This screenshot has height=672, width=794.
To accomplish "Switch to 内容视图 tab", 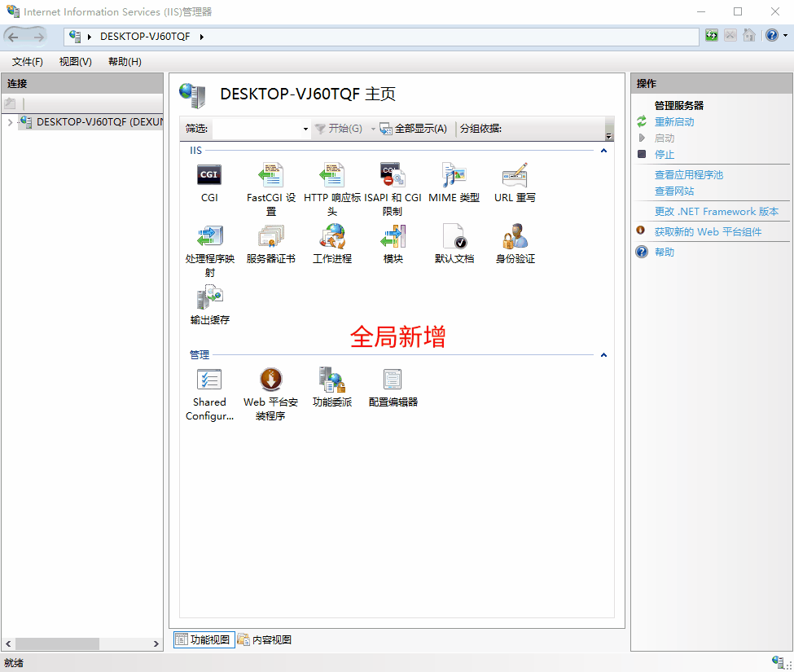I will tap(265, 640).
